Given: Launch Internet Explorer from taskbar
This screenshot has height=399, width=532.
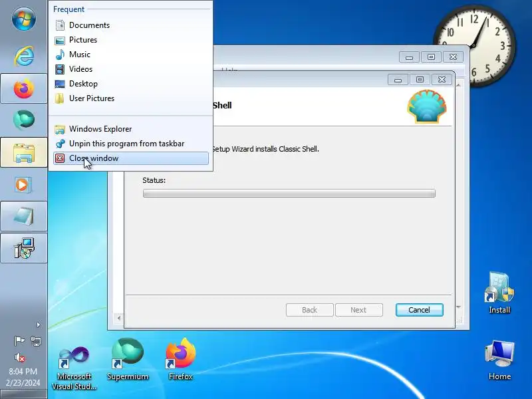Looking at the screenshot, I should click(x=24, y=56).
